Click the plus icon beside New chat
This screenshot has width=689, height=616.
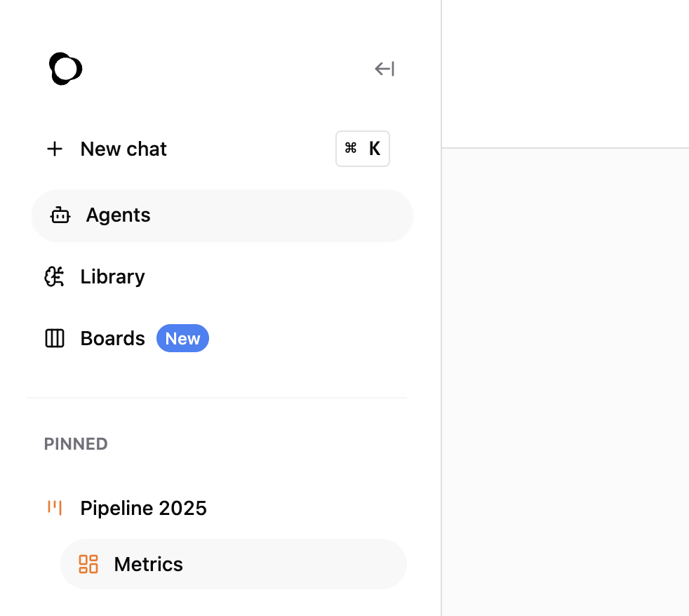(x=55, y=149)
